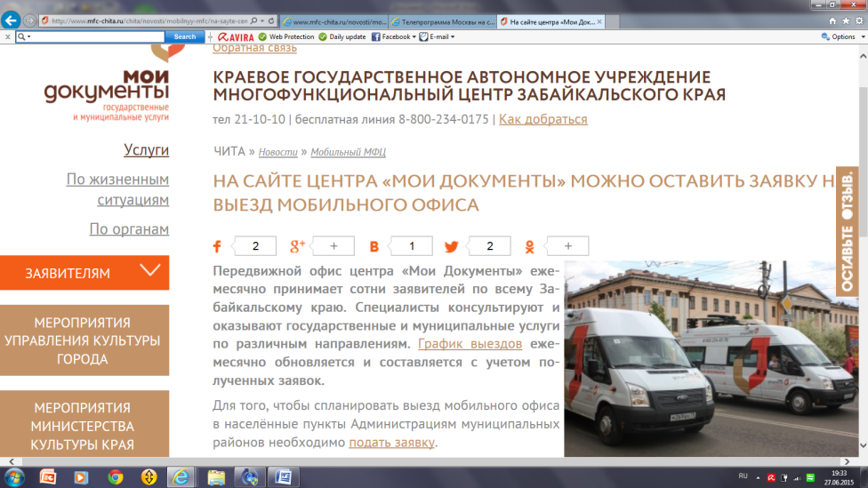Focus the Avira toolbar search field
The width and height of the screenshot is (868, 488).
(x=98, y=37)
